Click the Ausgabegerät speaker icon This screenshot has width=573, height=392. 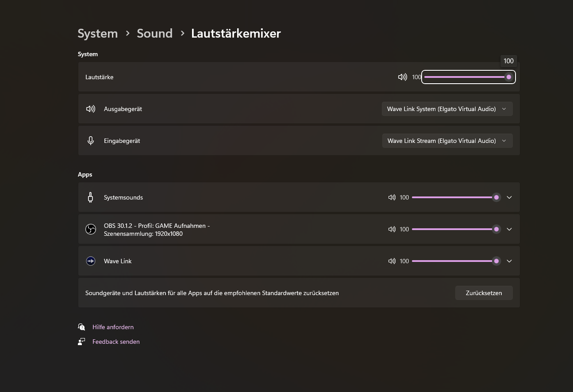91,109
